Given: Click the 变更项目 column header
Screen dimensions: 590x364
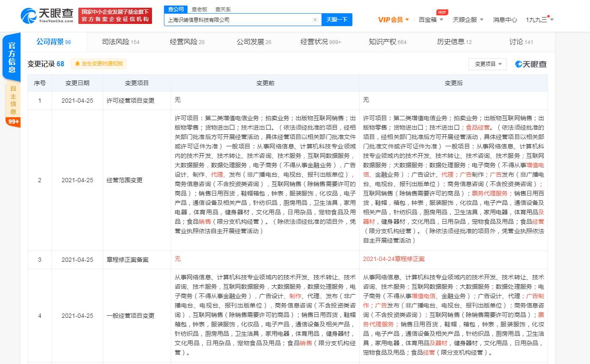Looking at the screenshot, I should [x=137, y=83].
